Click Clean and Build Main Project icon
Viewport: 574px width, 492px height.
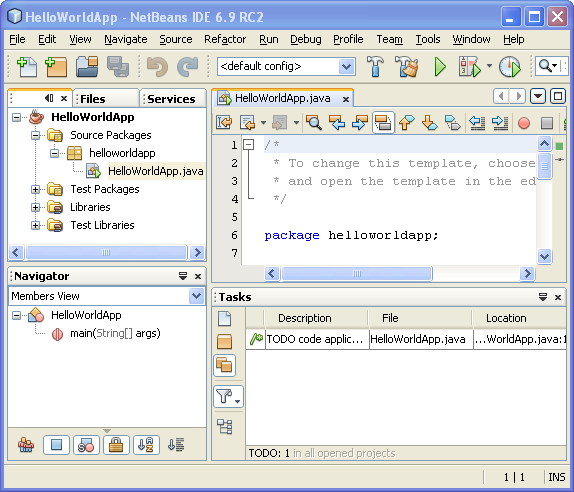407,66
